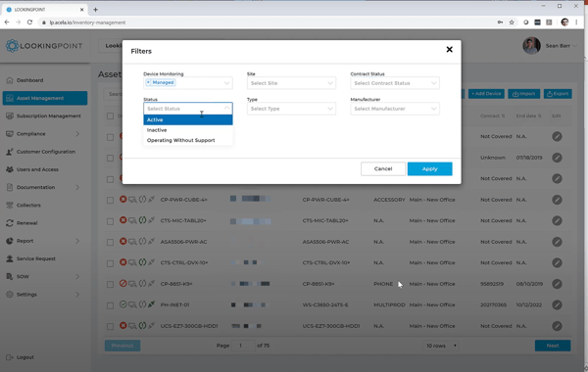Apply the selected filters
The height and width of the screenshot is (372, 588).
430,169
